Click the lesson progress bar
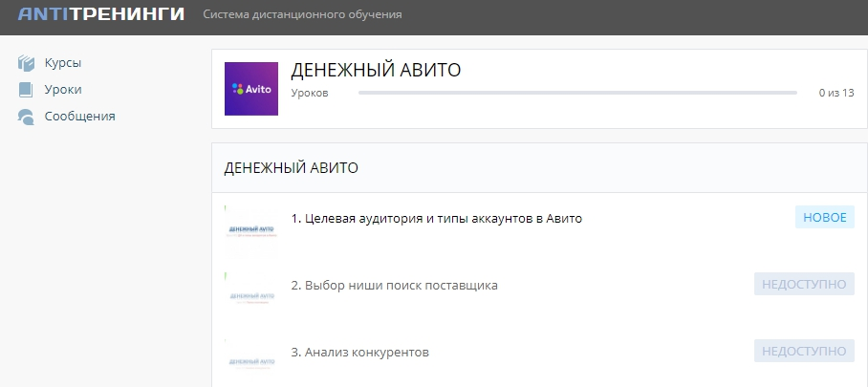This screenshot has width=868, height=387. coord(577,93)
